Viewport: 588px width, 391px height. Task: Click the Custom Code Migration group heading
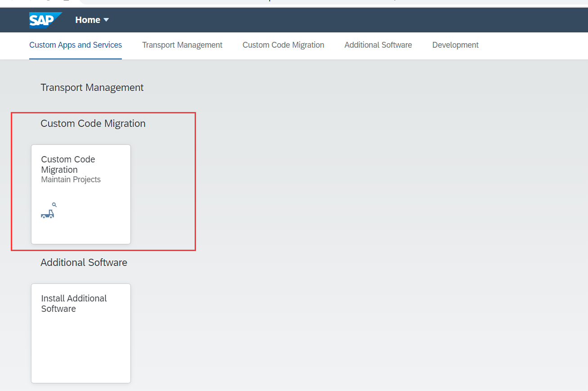click(93, 123)
